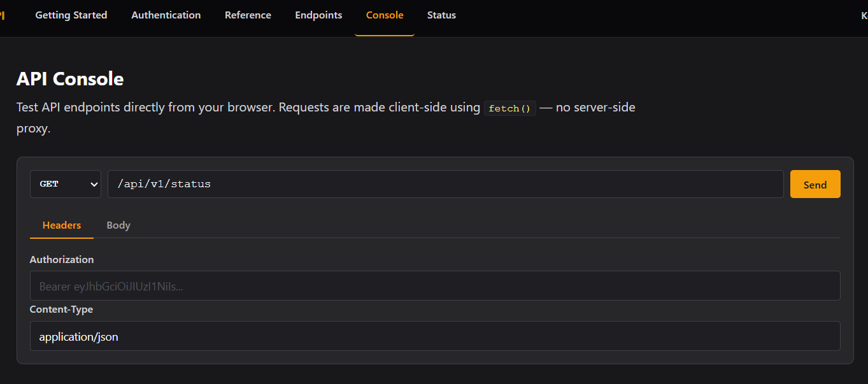Open the Reference nav item
Viewport: 868px width, 384px height.
(248, 15)
